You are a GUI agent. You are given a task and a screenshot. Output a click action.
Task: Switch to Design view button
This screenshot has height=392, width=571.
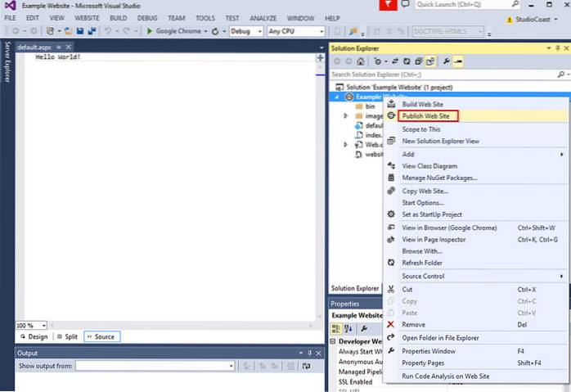(34, 336)
